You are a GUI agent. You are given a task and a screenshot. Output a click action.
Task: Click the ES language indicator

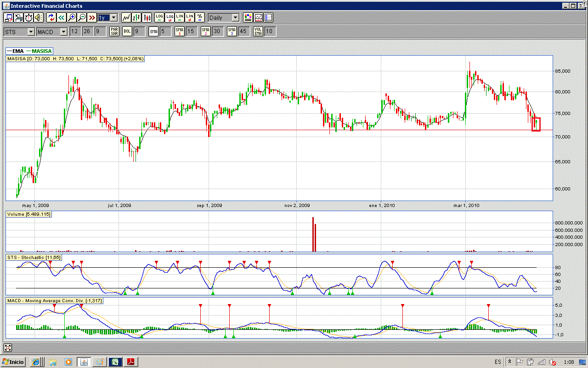498,362
